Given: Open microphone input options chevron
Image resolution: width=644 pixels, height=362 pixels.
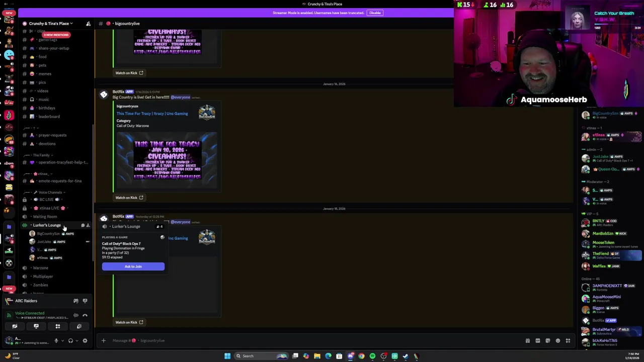Looking at the screenshot, I should tap(62, 340).
